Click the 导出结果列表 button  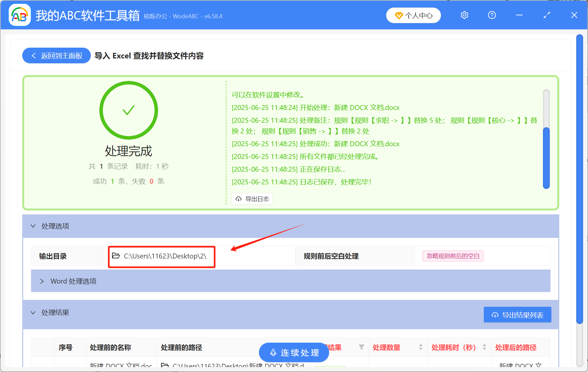click(x=517, y=314)
